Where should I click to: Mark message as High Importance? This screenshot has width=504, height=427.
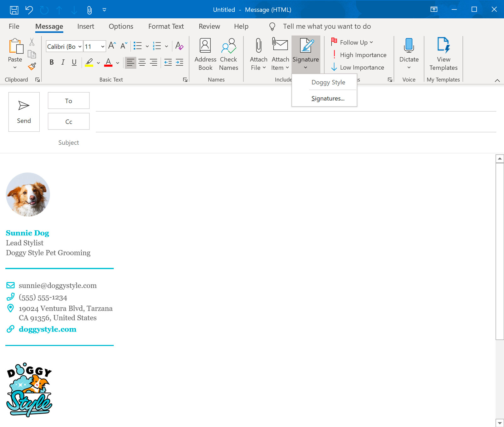point(359,55)
